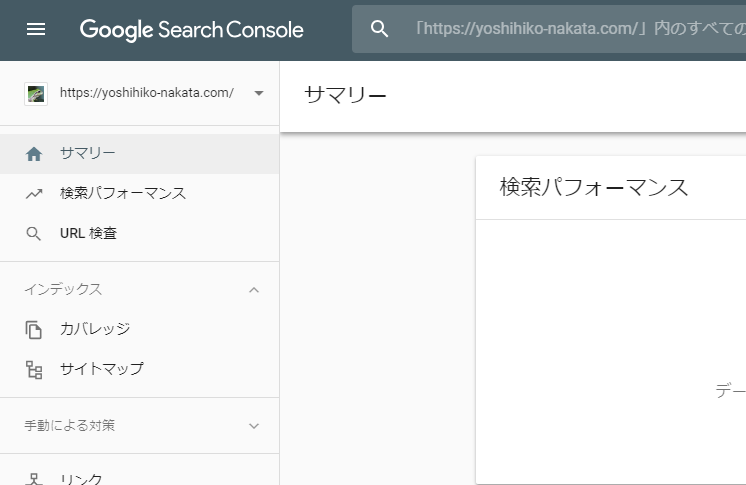Viewport: 746px width, 485px height.
Task: Click the インデックス section heading
Action: [x=63, y=289]
